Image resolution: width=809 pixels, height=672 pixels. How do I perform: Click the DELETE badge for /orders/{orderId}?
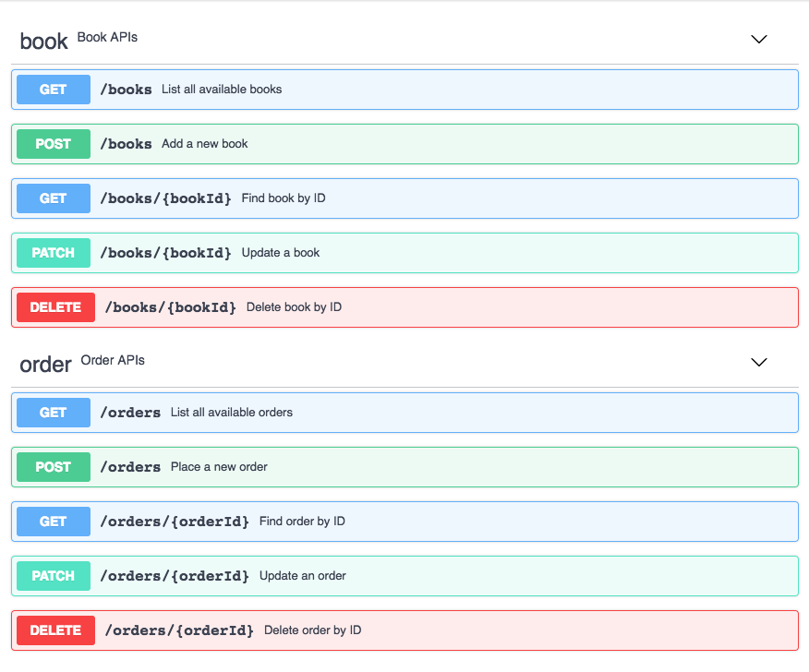(x=55, y=630)
